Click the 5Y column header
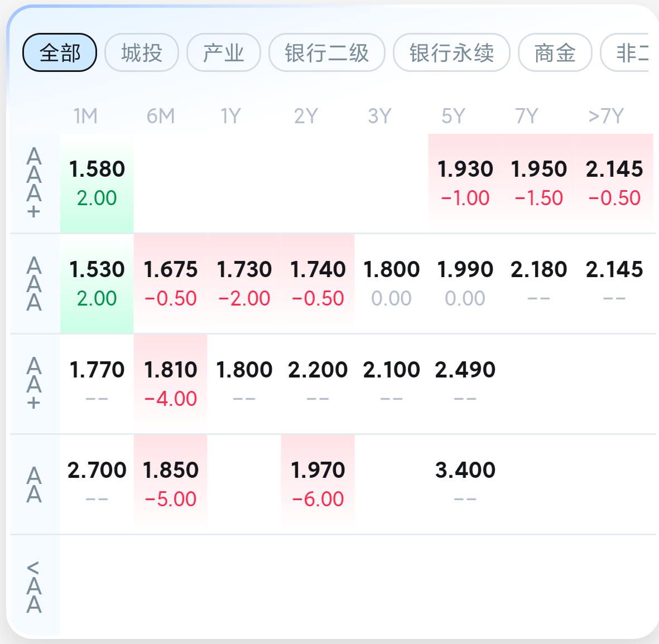Image resolution: width=659 pixels, height=644 pixels. point(453,116)
